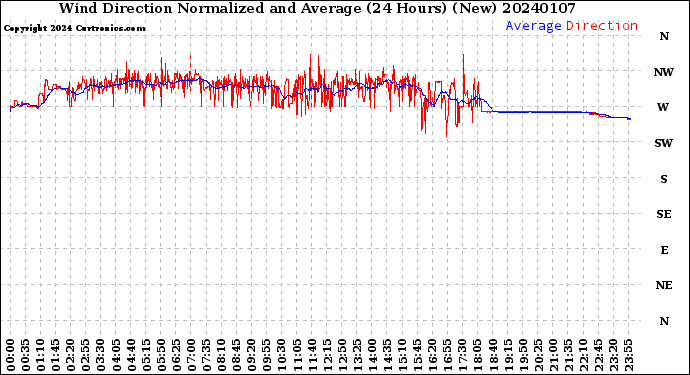Click the NE direction axis label
Image resolution: width=690 pixels, height=375 pixels.
(x=664, y=286)
